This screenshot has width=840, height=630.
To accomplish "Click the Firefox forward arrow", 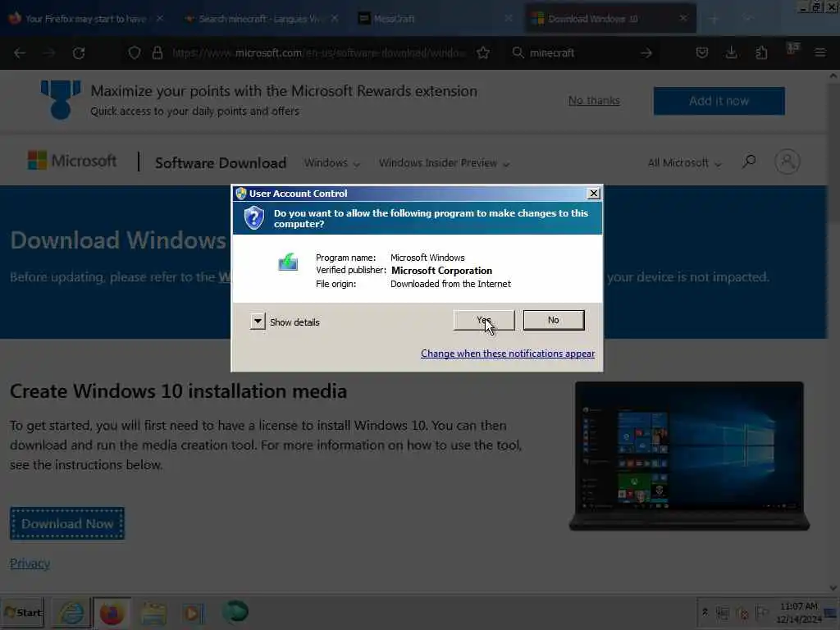I will pos(48,53).
